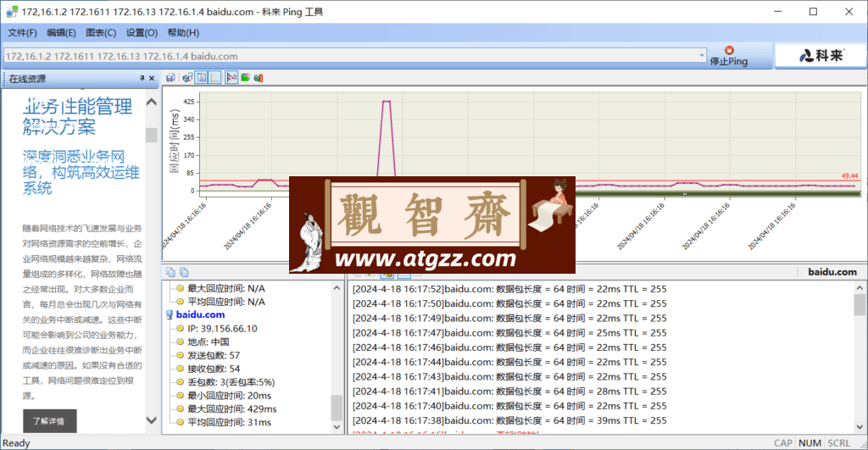Click the log entry with 28ms at 16:17:41

point(509,392)
